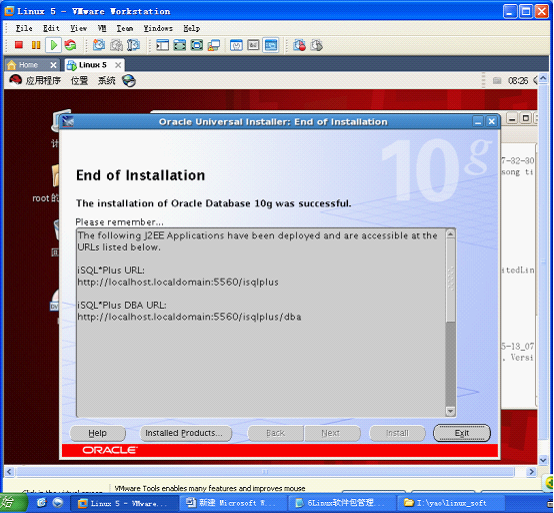Image resolution: width=554 pixels, height=513 pixels.
Task: Open the 系统 system menu
Action: [x=106, y=81]
